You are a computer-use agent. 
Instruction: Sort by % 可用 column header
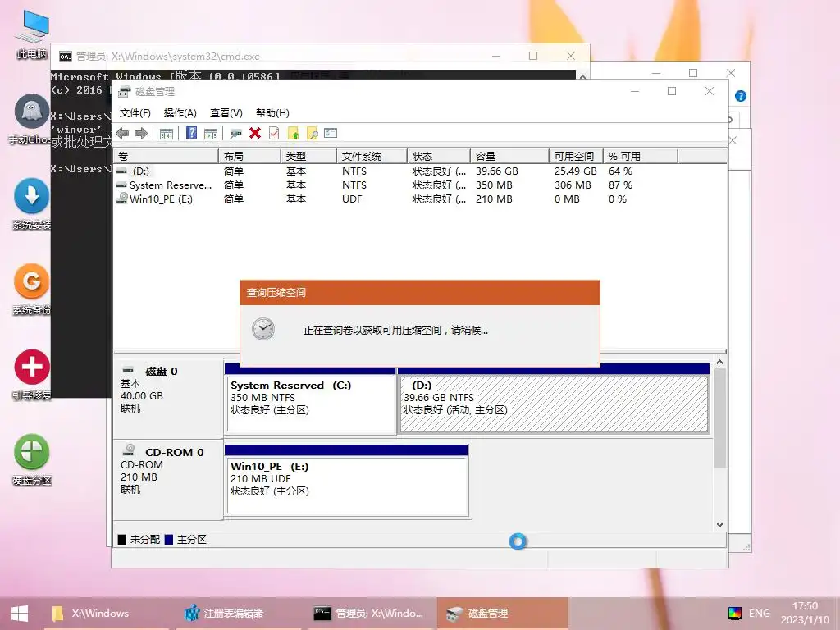click(641, 156)
